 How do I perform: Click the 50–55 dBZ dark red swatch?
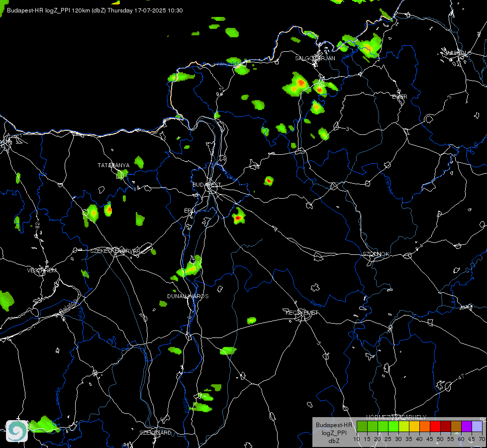(446, 427)
